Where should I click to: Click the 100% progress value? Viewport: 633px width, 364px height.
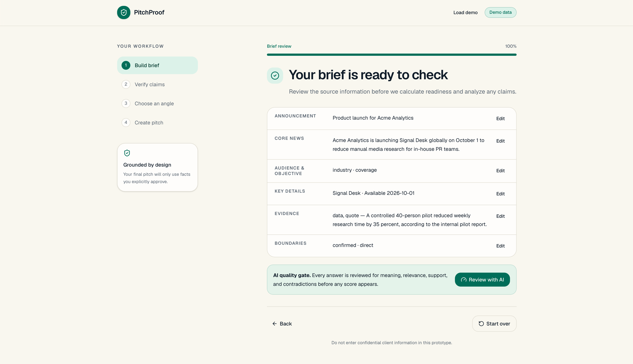point(511,46)
